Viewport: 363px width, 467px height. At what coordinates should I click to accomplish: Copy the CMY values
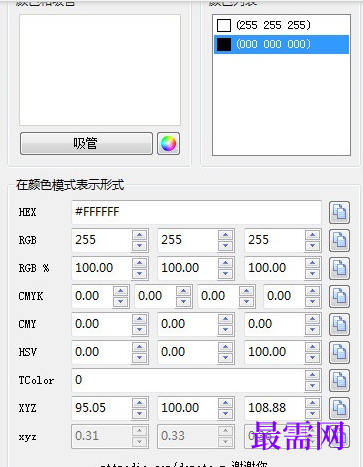click(339, 324)
